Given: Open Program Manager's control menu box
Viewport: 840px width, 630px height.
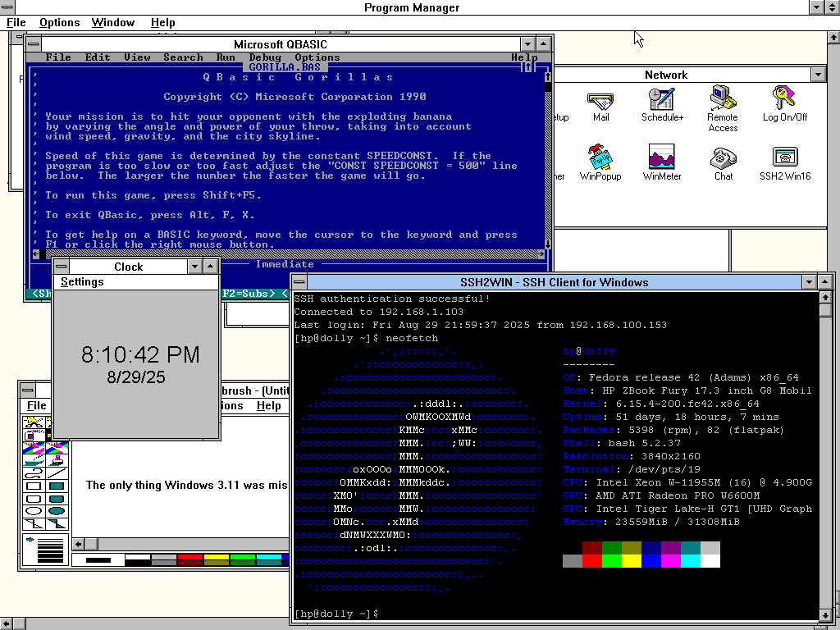Looking at the screenshot, I should [7, 7].
